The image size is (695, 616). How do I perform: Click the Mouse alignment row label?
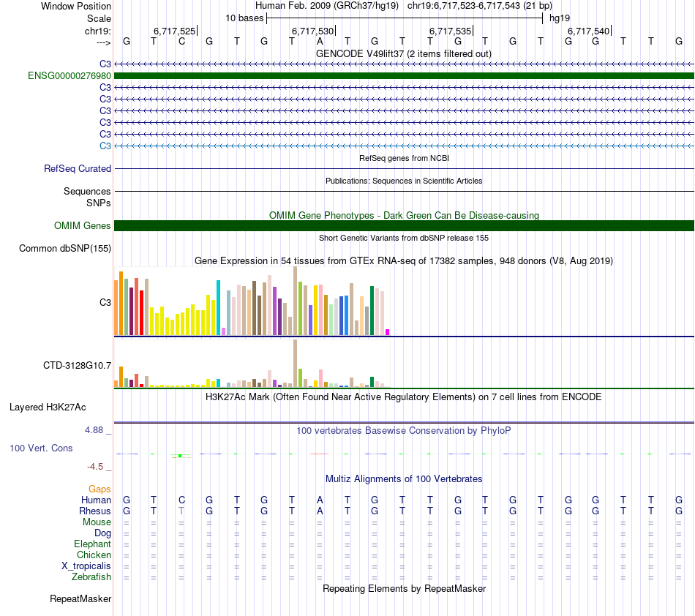coord(97,522)
